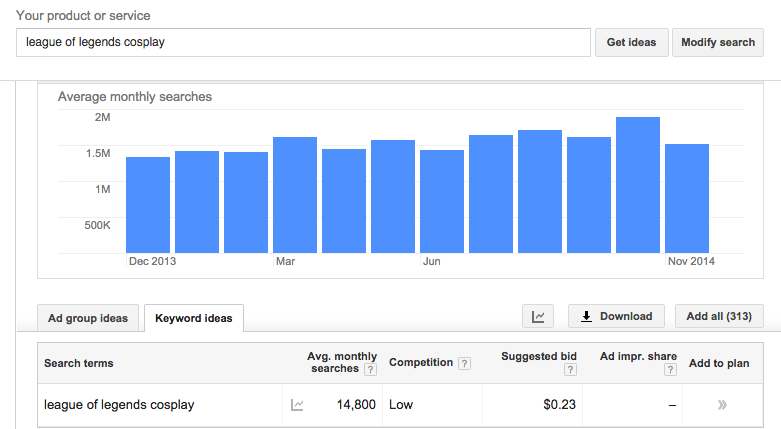
Task: Click the 14,800 monthly searches value
Action: 356,405
